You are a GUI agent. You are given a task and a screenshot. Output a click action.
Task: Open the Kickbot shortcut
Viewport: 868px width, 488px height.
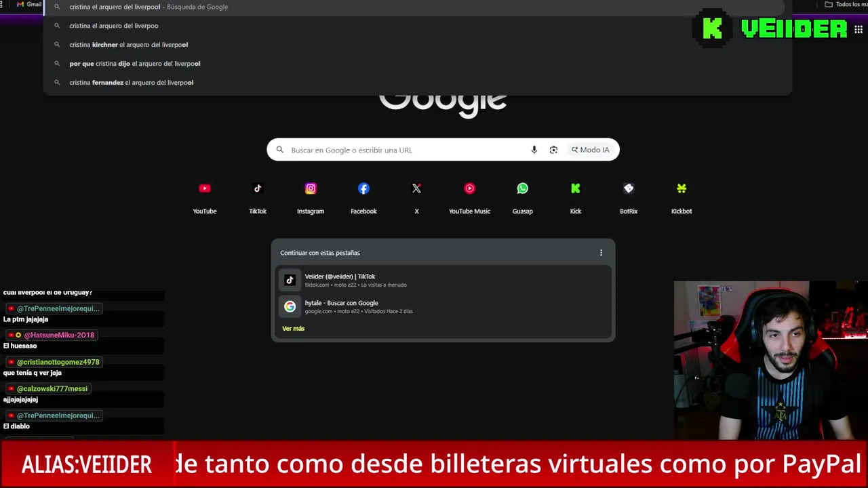pyautogui.click(x=682, y=198)
